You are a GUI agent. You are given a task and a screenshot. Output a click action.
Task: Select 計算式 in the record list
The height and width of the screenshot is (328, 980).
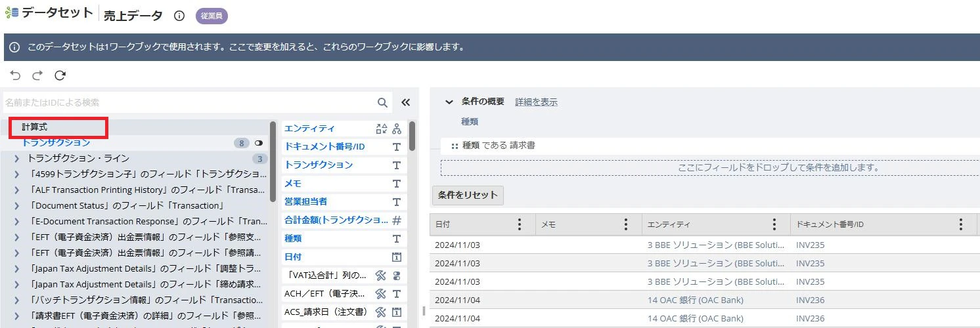35,127
